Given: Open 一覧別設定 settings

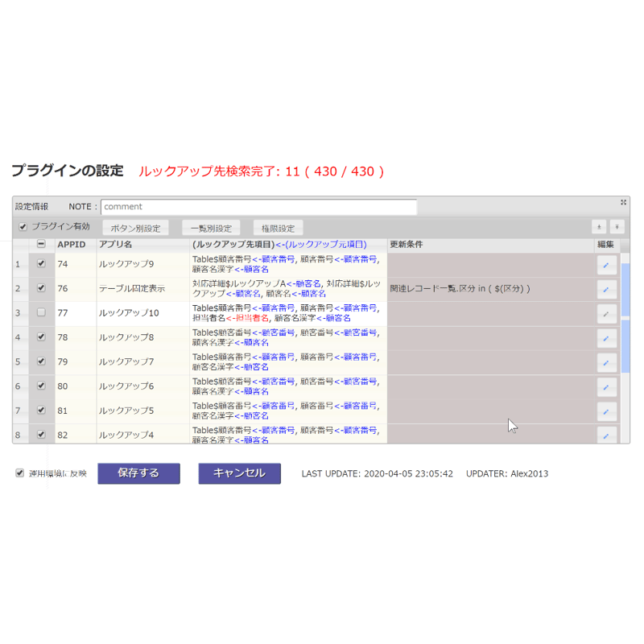Looking at the screenshot, I should 211,228.
